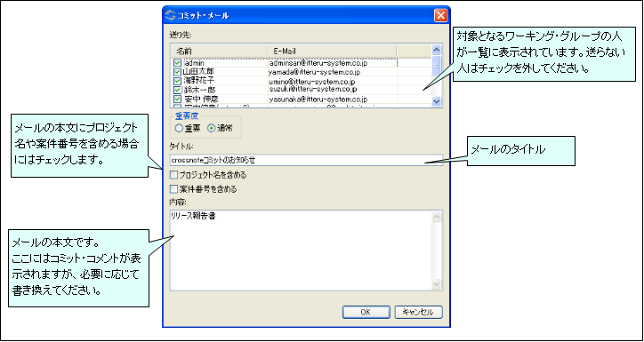This screenshot has height=342, width=644.
Task: Uncheck the 海野花子 recipient checkbox
Action: coord(177,81)
